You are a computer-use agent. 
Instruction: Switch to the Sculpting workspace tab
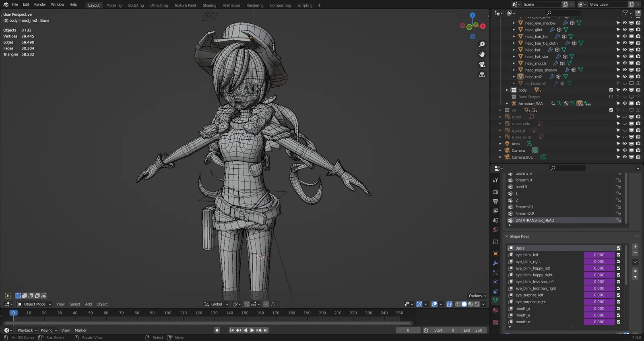pyautogui.click(x=136, y=5)
